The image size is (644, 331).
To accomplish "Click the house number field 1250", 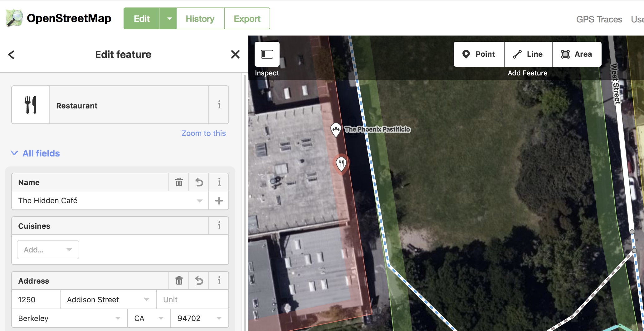I will coord(36,300).
